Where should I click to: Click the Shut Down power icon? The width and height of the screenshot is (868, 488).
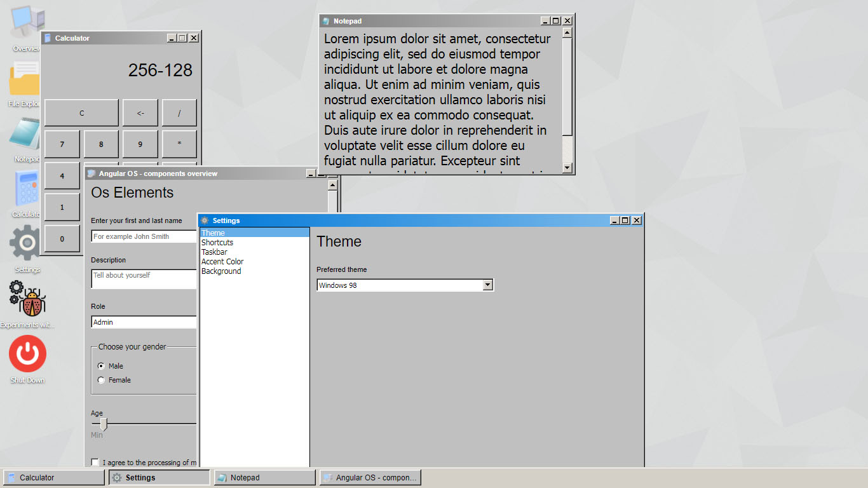point(26,355)
